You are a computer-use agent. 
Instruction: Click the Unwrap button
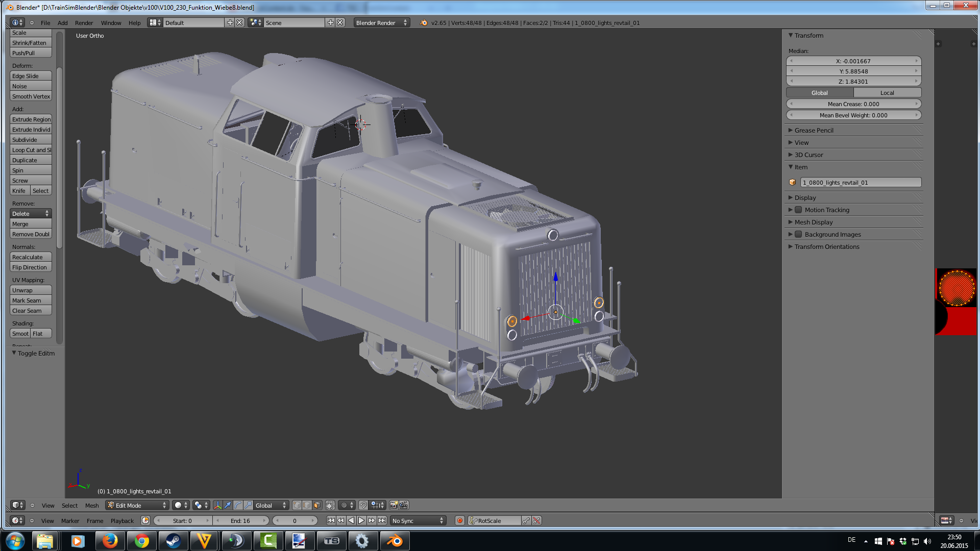tap(31, 290)
